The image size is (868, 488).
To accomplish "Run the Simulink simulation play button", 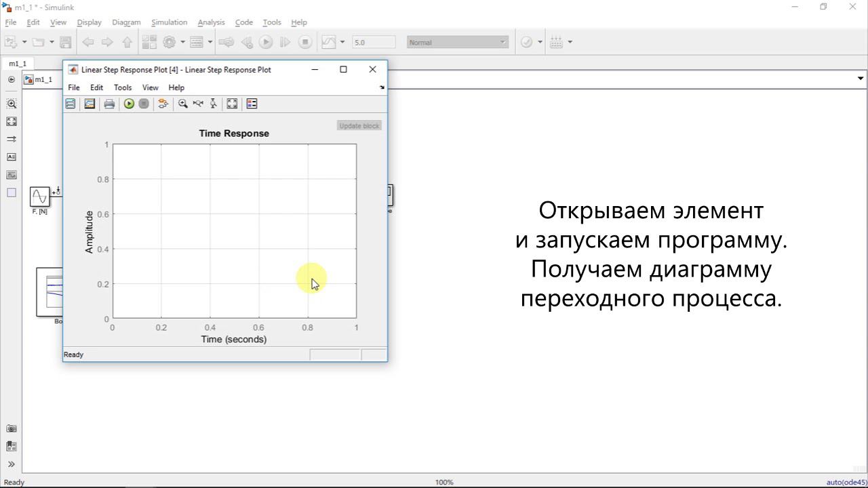I will 266,42.
